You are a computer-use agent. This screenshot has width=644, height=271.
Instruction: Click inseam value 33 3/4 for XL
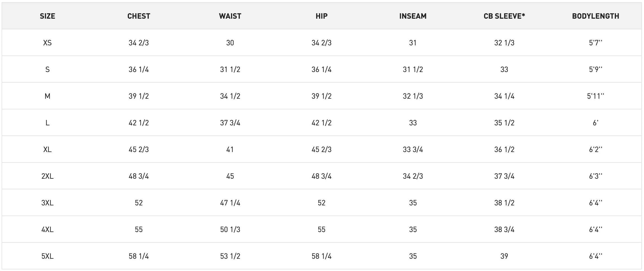click(x=413, y=149)
